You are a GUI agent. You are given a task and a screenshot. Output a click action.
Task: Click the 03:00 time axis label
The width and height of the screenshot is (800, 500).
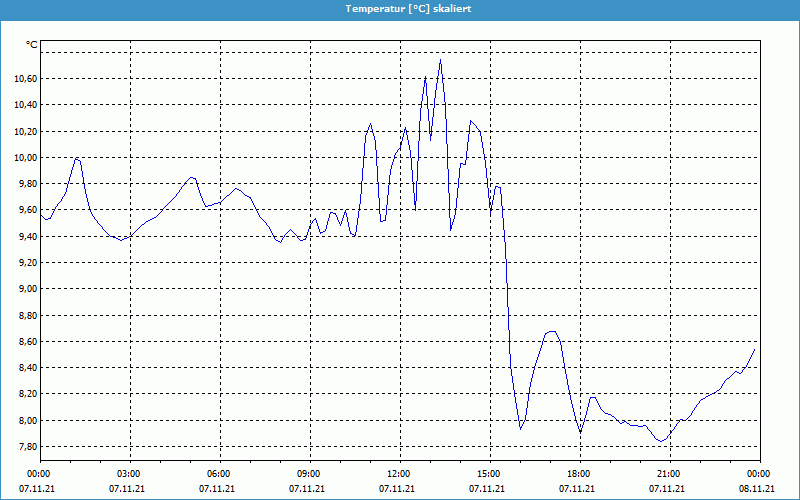click(x=130, y=473)
